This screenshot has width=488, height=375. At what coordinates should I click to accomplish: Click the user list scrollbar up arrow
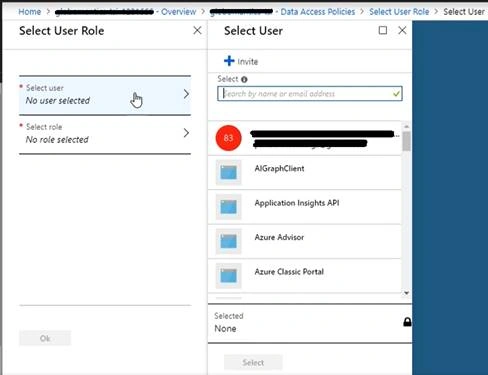coord(406,126)
